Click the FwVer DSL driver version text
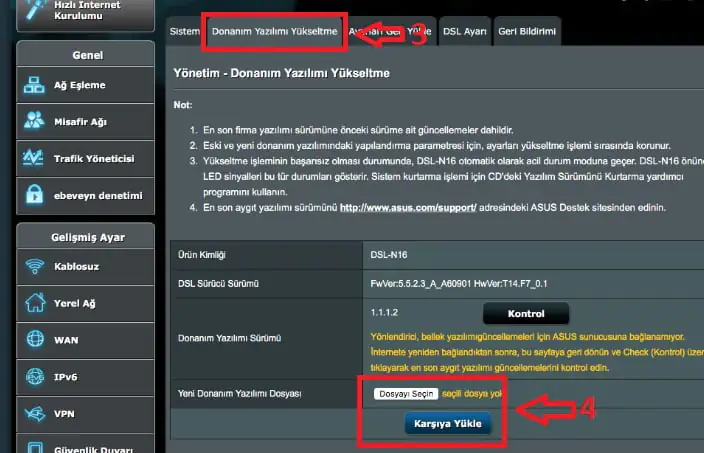The width and height of the screenshot is (704, 453). (x=458, y=284)
